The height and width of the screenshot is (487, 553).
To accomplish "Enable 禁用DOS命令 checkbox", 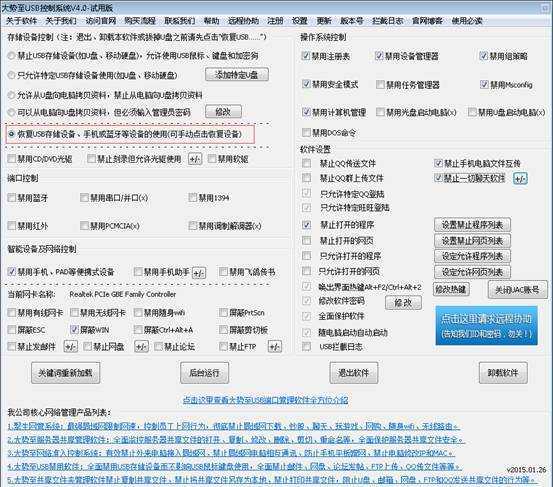I will click(x=306, y=133).
